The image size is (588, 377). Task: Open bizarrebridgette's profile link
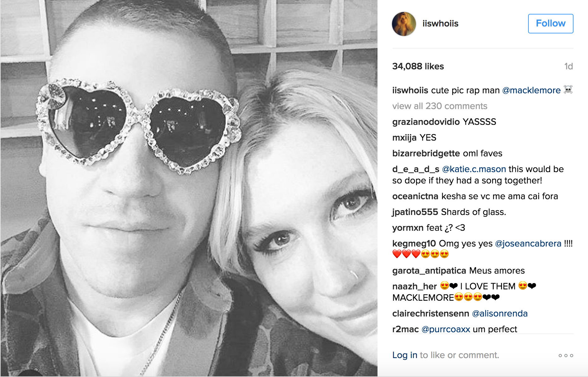(426, 154)
